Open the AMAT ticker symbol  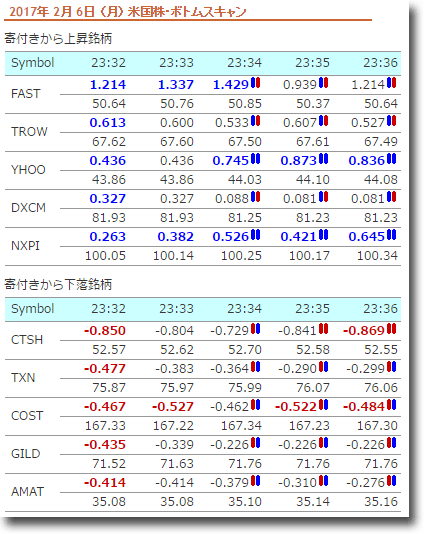click(x=28, y=491)
